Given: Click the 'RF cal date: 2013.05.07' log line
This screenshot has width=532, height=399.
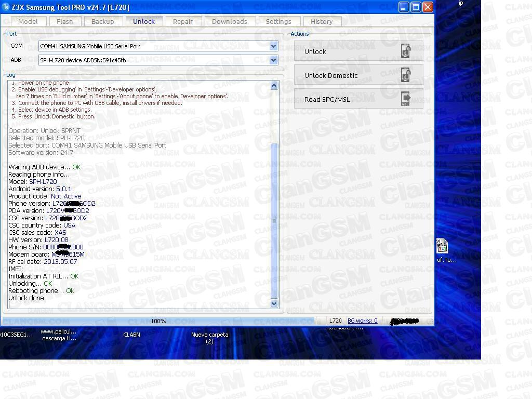Looking at the screenshot, I should click(43, 262).
